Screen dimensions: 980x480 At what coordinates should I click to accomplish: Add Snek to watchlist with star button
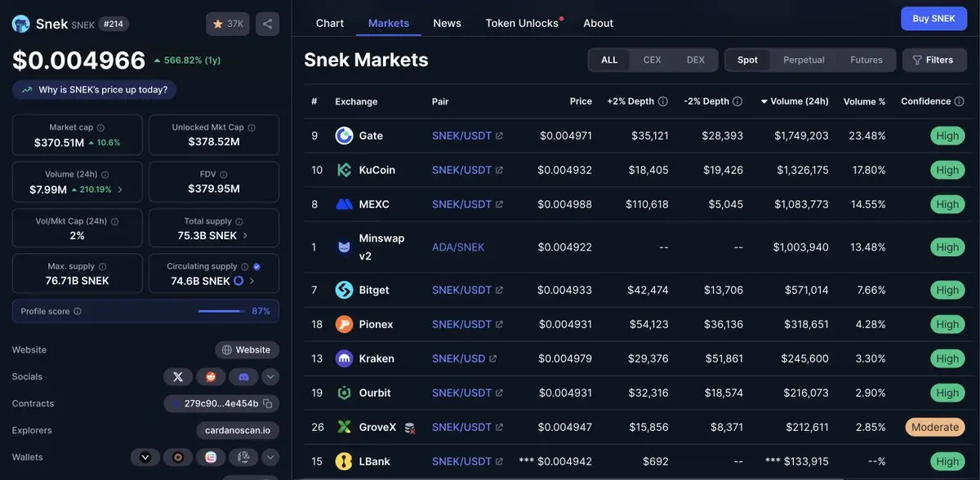click(x=228, y=24)
